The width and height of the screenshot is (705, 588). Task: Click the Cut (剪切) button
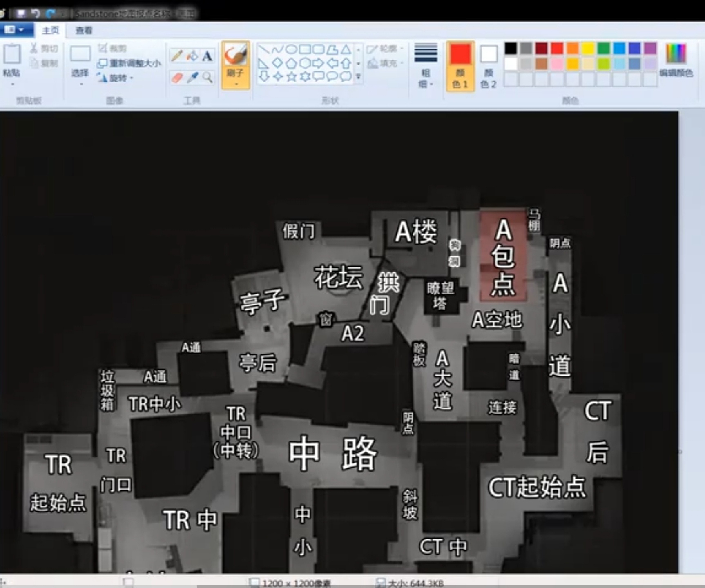click(x=44, y=49)
